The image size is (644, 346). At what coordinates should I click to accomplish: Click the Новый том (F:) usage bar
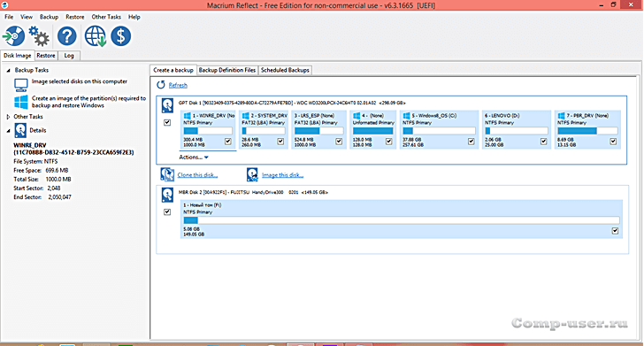[x=402, y=220]
